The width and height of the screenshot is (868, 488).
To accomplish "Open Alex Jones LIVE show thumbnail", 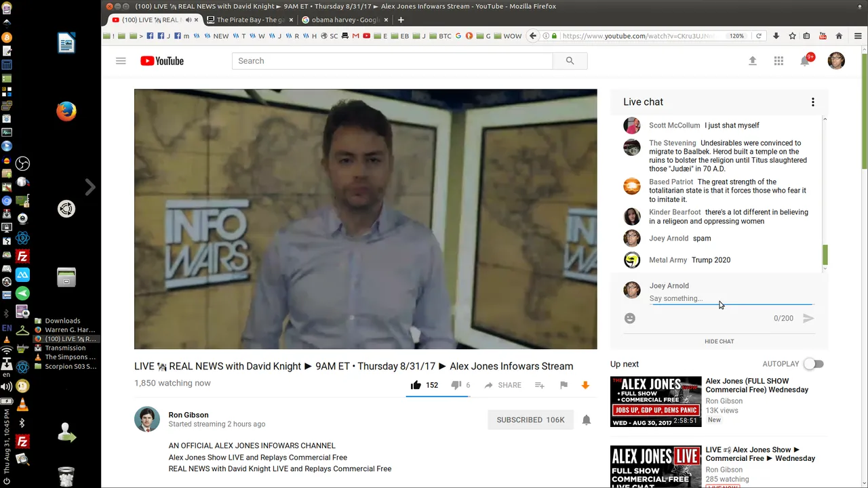I will [656, 466].
